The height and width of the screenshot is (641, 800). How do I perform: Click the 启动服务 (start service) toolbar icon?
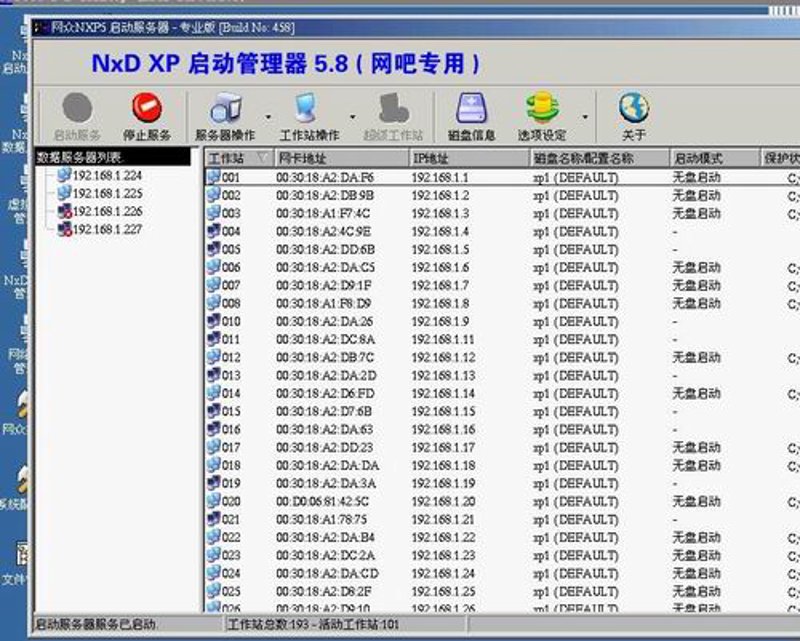pyautogui.click(x=77, y=108)
